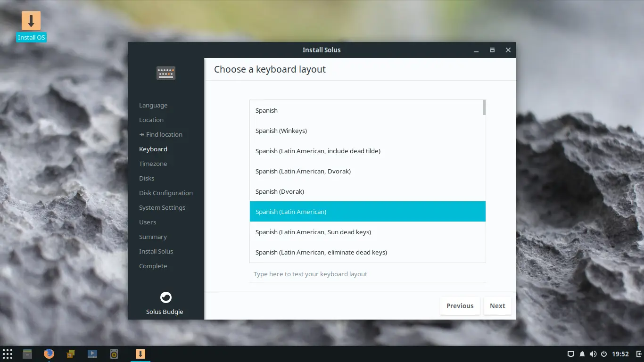
Task: Minimize the Install Solus window
Action: (476, 50)
